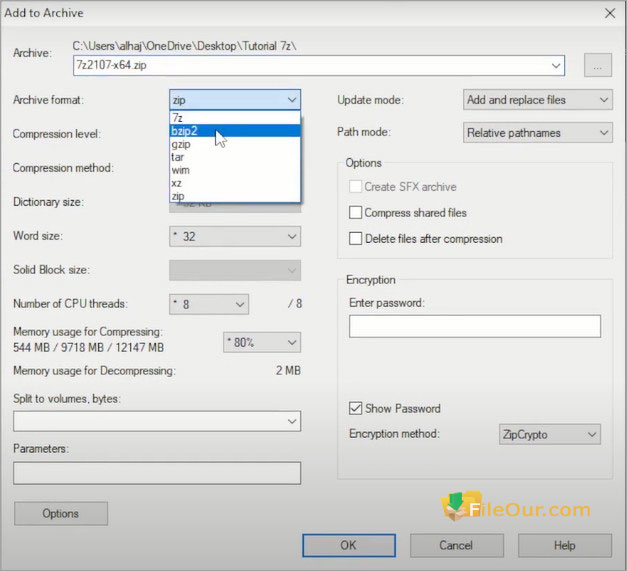This screenshot has width=627, height=571.
Task: Pick zip entry in the open list
Action: (235, 196)
